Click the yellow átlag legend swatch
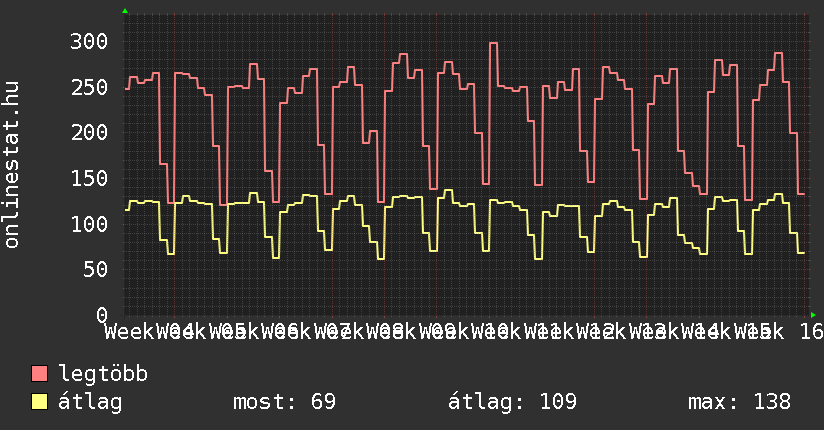This screenshot has height=430, width=824. click(40, 402)
